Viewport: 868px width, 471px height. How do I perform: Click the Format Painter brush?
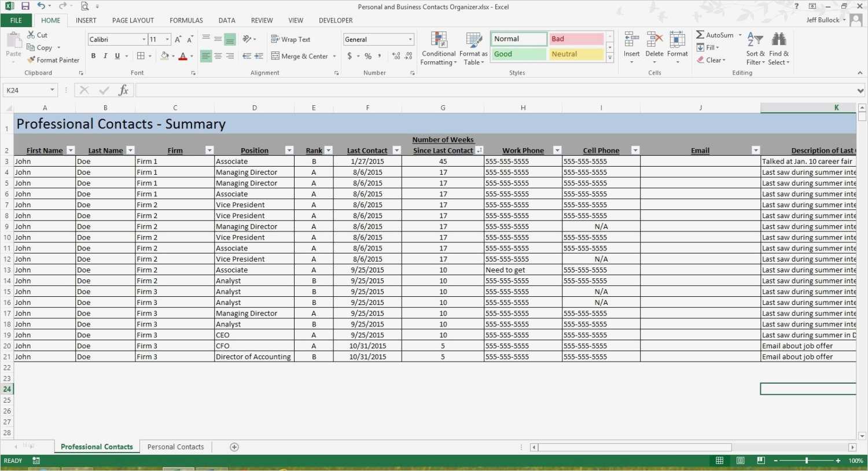tap(53, 60)
